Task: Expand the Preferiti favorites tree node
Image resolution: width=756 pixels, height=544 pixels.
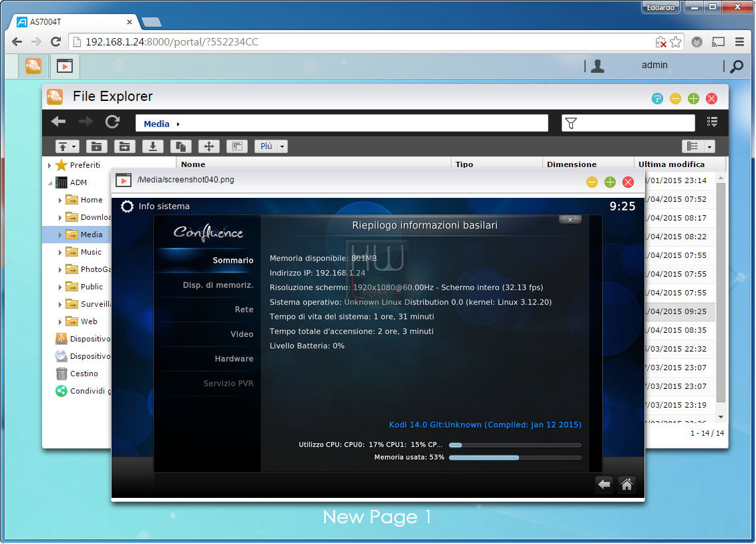Action: 49,166
